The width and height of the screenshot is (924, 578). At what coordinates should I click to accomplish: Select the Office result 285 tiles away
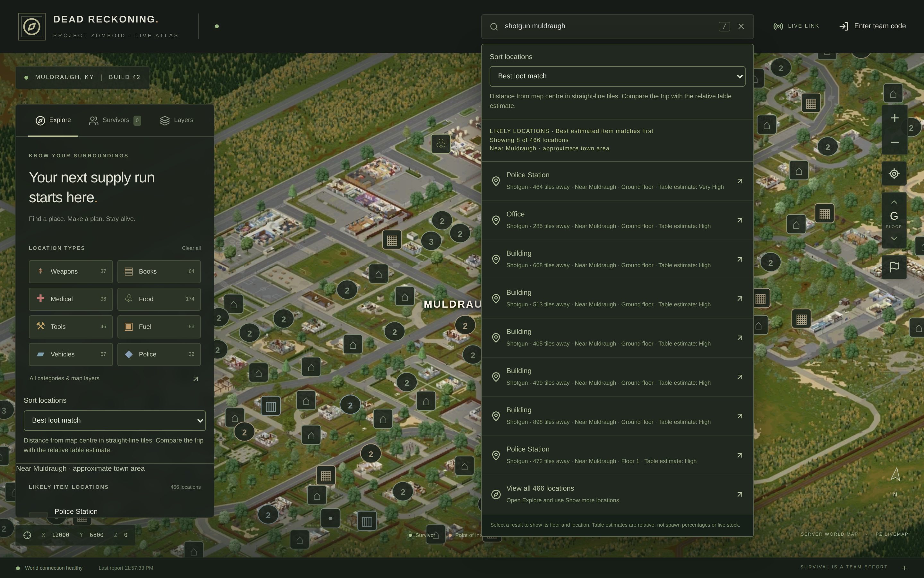(x=617, y=220)
